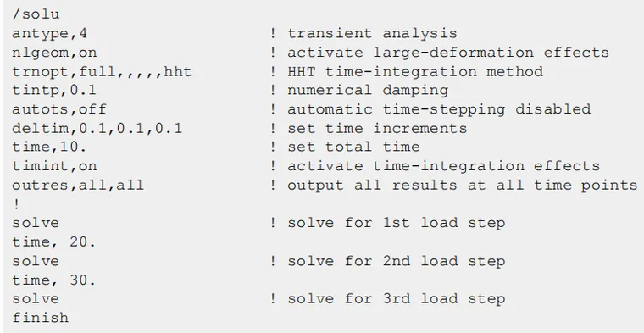
Task: Click the timint,on command text
Action: pyautogui.click(x=54, y=166)
